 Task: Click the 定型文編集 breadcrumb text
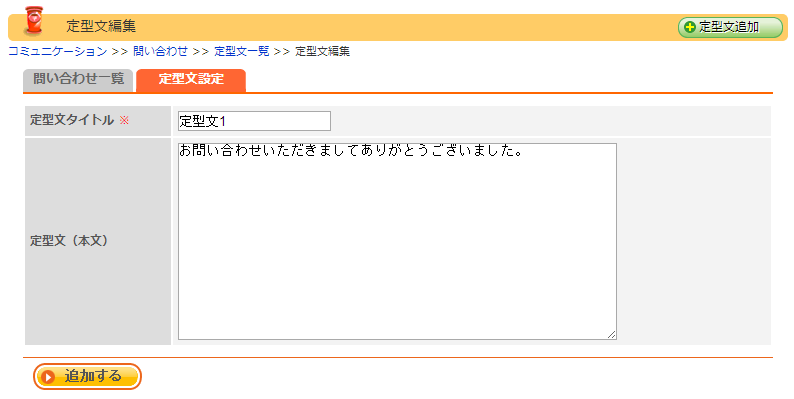[323, 51]
